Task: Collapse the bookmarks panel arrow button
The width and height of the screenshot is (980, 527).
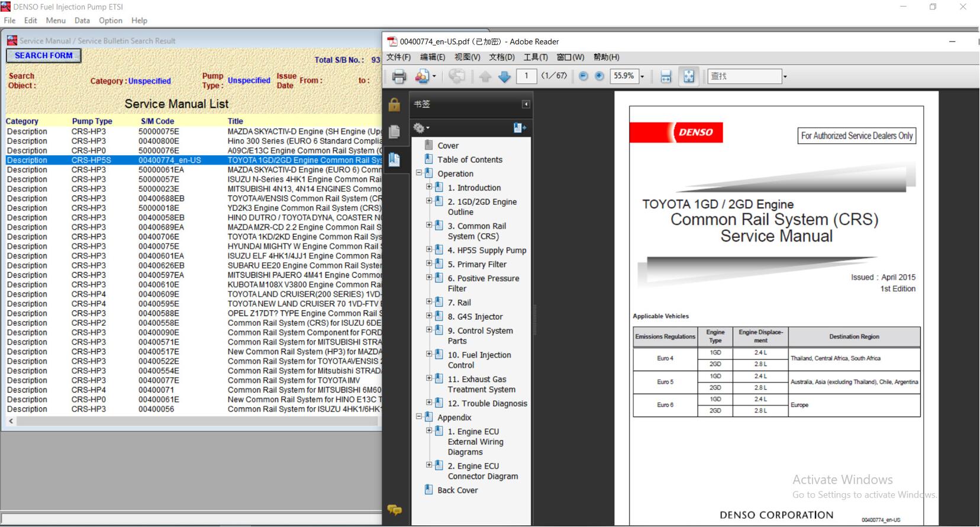Action: pos(526,104)
